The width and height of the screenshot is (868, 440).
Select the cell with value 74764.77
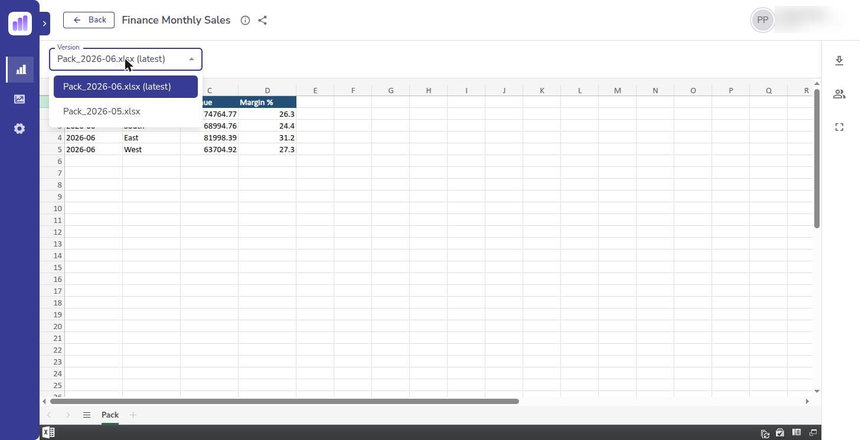click(220, 114)
